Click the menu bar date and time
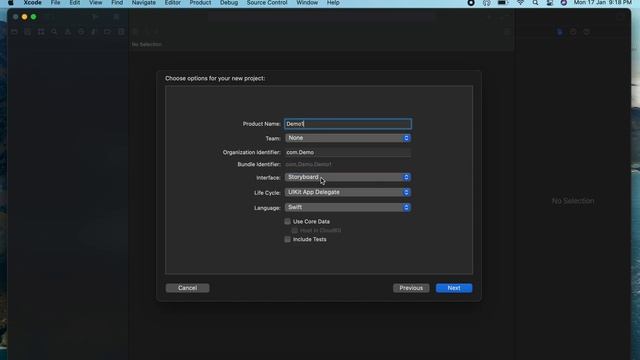 pyautogui.click(x=603, y=3)
